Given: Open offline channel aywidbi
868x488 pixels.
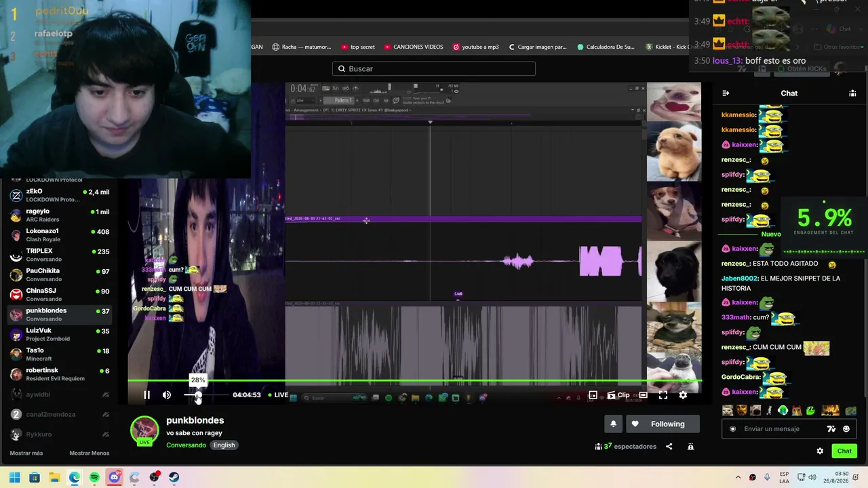Looking at the screenshot, I should point(59,394).
